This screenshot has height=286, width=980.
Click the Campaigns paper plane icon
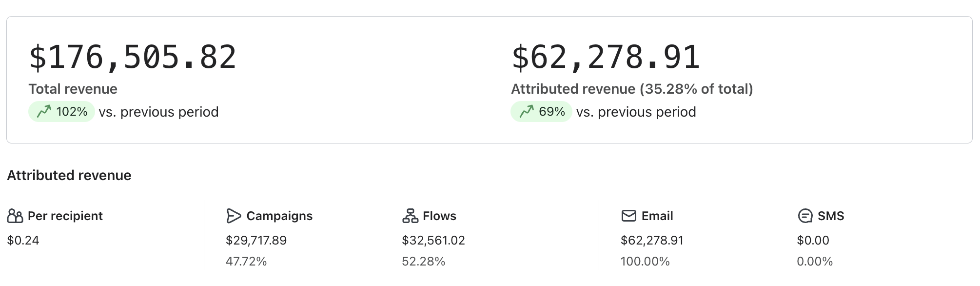point(234,216)
